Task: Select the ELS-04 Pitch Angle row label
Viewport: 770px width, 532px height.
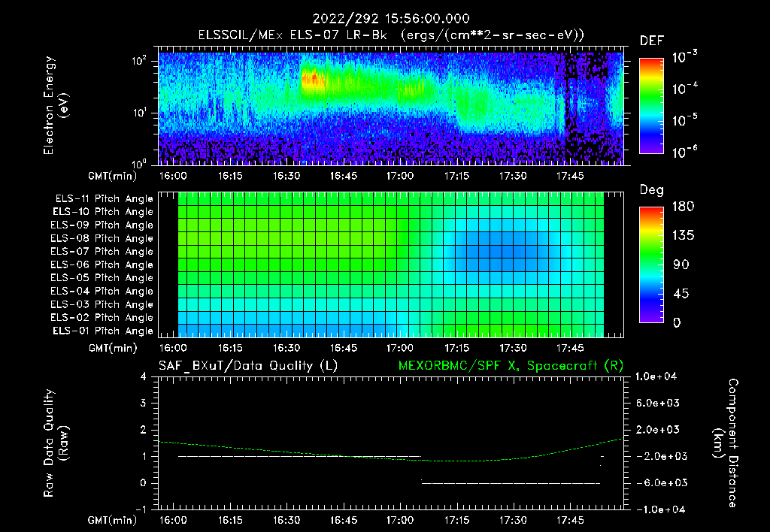Action: [102, 292]
